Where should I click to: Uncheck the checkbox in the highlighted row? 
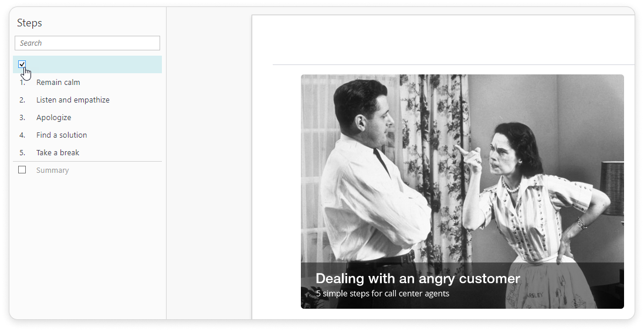click(x=22, y=64)
